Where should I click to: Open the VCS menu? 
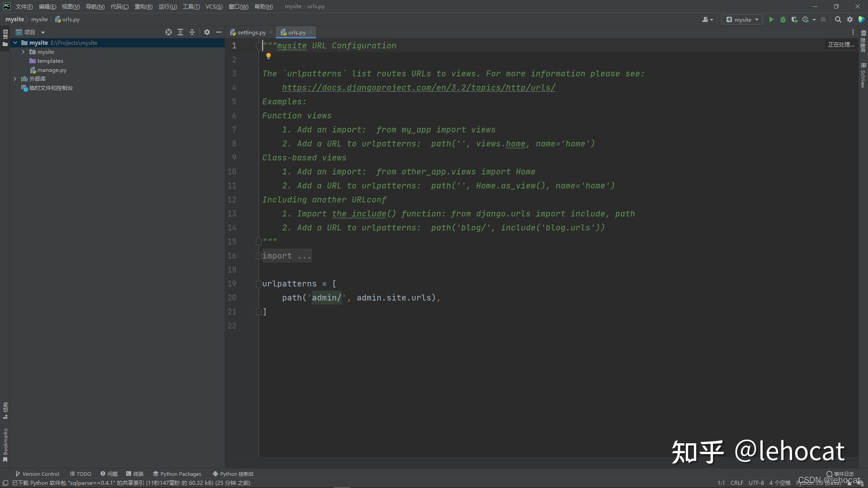coord(214,6)
